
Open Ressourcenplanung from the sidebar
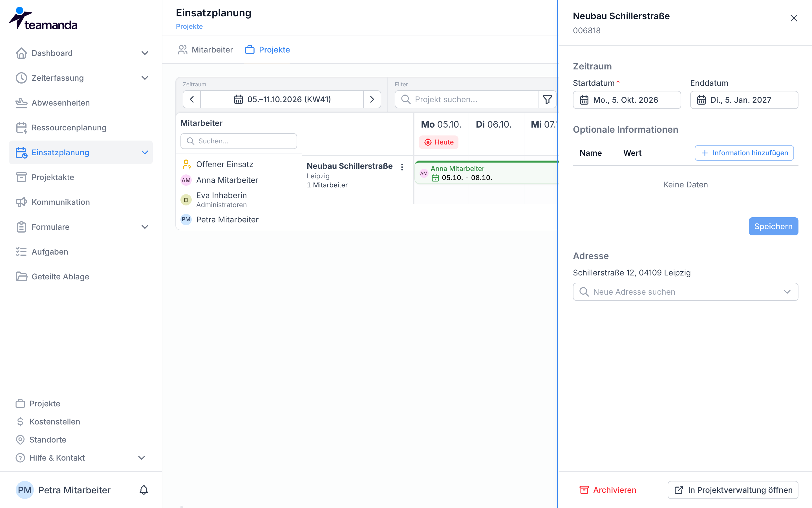(81, 128)
